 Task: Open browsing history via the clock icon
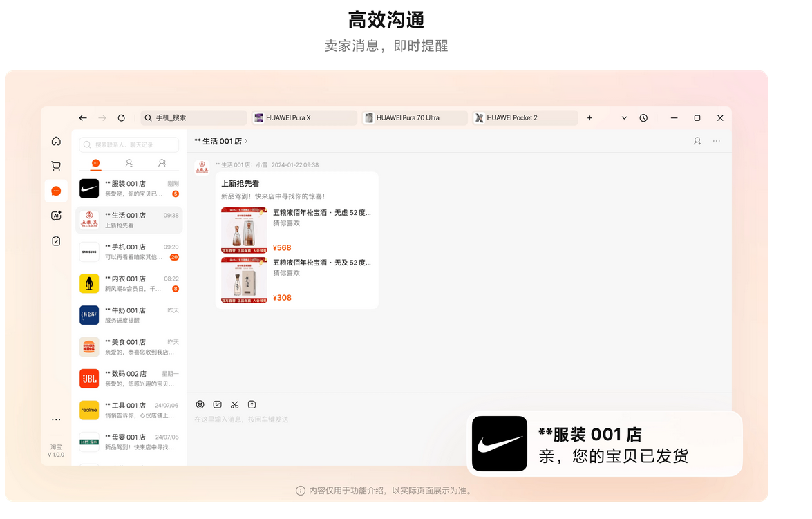coord(643,118)
